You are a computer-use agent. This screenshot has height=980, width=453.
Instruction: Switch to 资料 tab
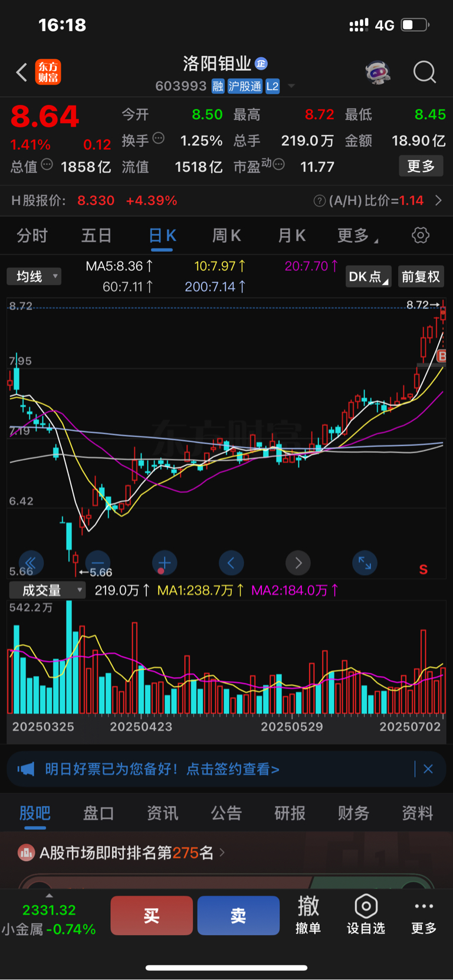(418, 813)
